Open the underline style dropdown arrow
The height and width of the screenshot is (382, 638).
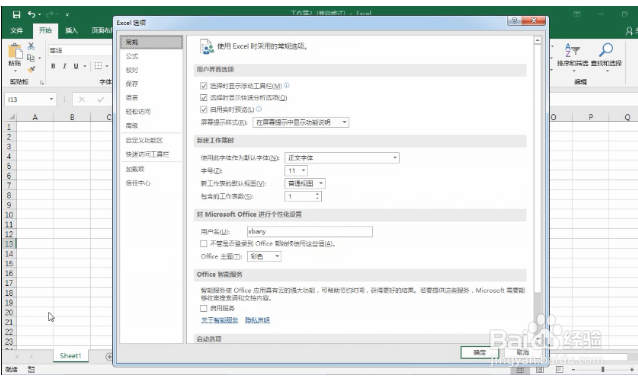click(85, 66)
